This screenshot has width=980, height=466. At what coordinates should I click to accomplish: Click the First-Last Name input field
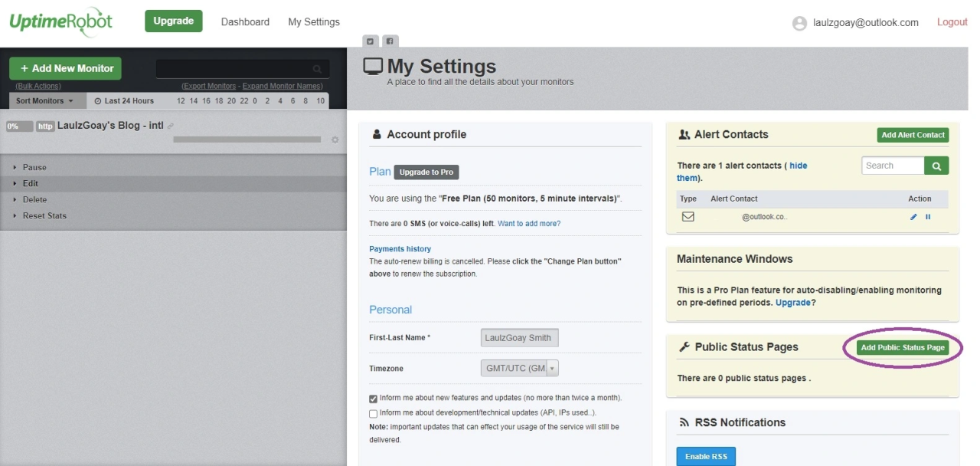520,338
